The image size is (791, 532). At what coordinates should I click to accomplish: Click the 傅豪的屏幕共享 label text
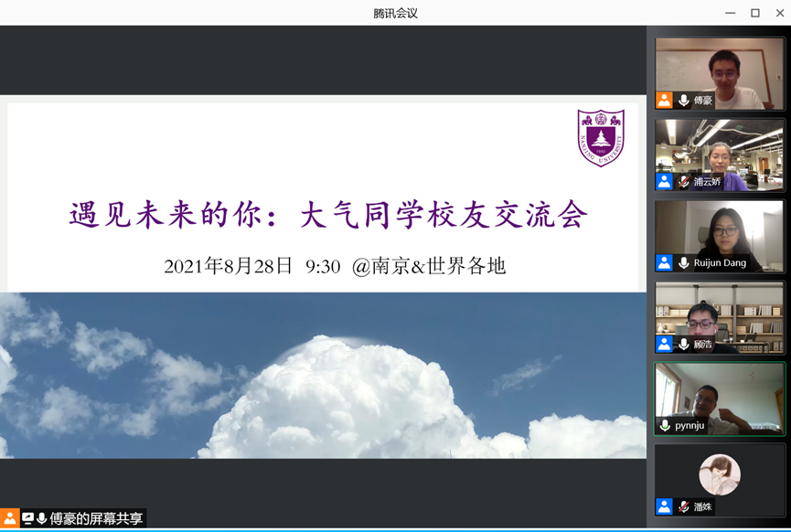point(96,519)
